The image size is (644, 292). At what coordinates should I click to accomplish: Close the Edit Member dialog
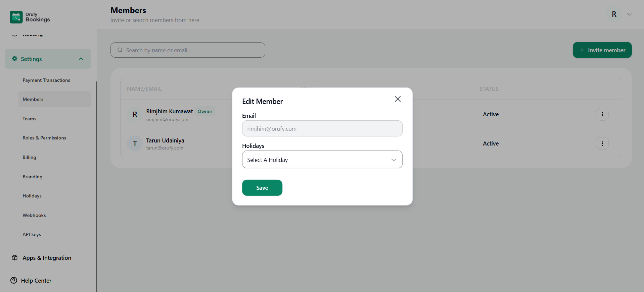(398, 99)
